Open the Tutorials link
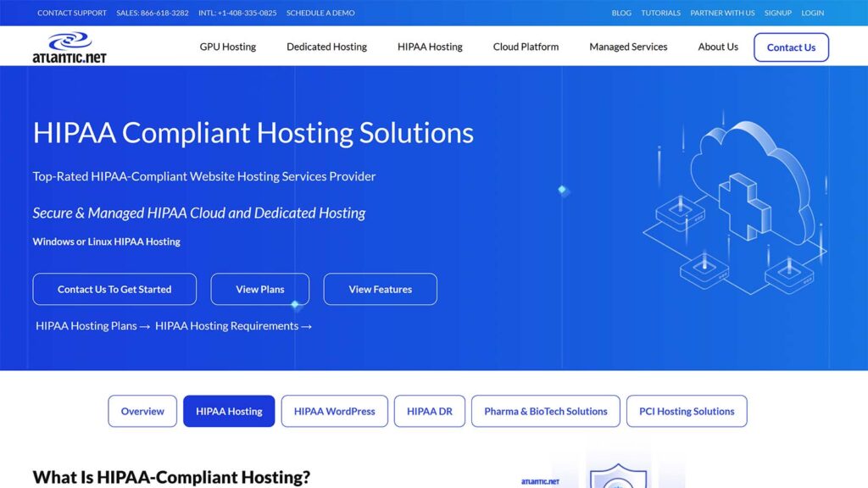 point(660,13)
